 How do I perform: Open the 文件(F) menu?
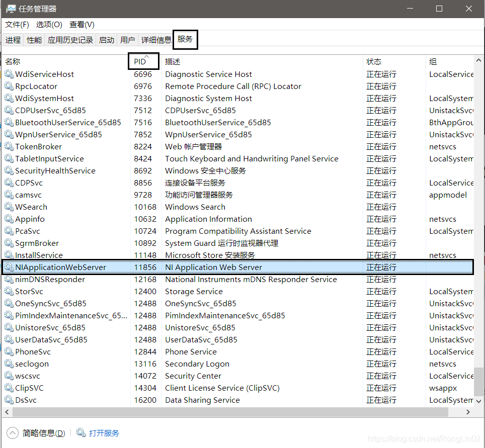[17, 25]
